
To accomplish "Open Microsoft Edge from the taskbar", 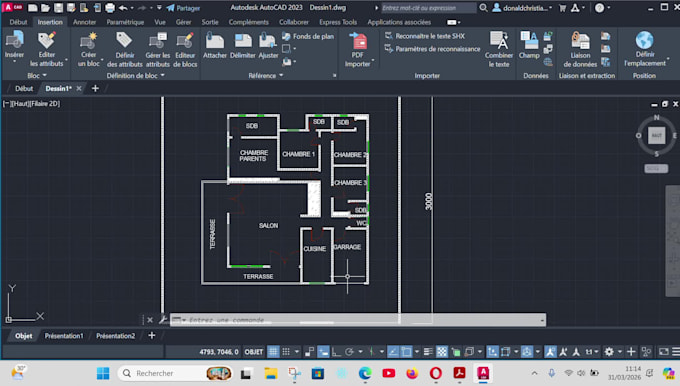I will coord(365,373).
